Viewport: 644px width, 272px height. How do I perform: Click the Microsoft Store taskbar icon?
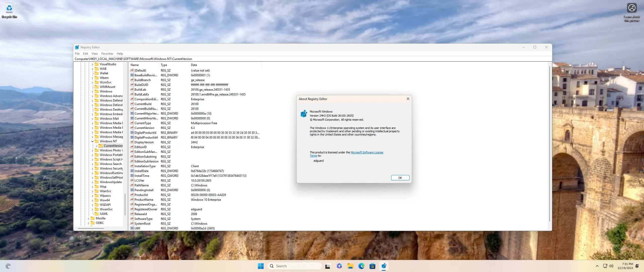tap(372, 266)
